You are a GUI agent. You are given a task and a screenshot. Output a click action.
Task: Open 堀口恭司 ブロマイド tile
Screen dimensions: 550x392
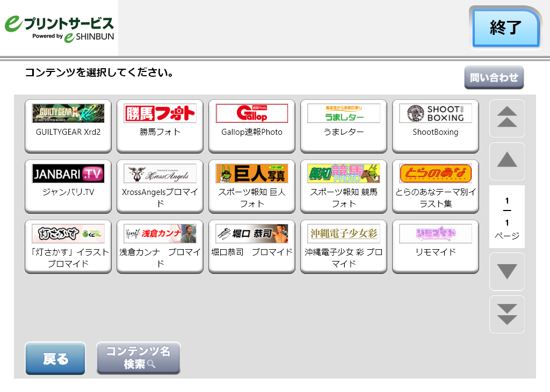point(252,246)
